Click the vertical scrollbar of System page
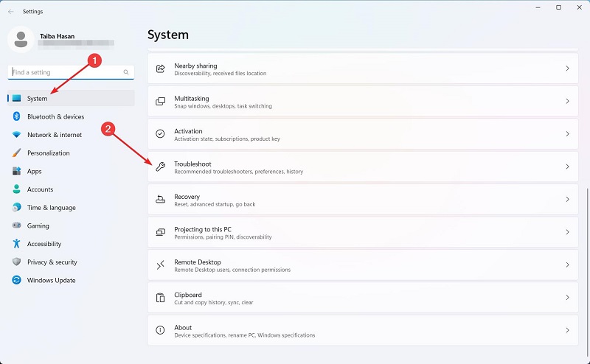Viewport: 590px width, 364px height. pos(587,258)
